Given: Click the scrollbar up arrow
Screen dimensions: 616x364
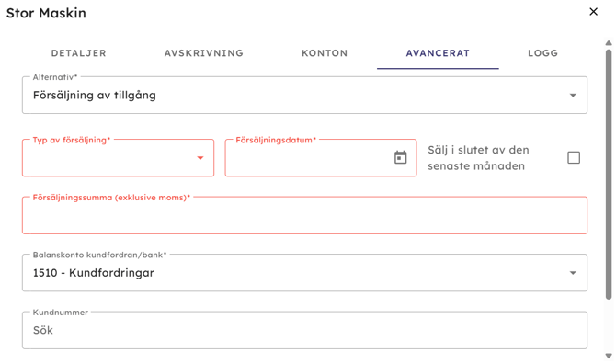Looking at the screenshot, I should point(609,43).
